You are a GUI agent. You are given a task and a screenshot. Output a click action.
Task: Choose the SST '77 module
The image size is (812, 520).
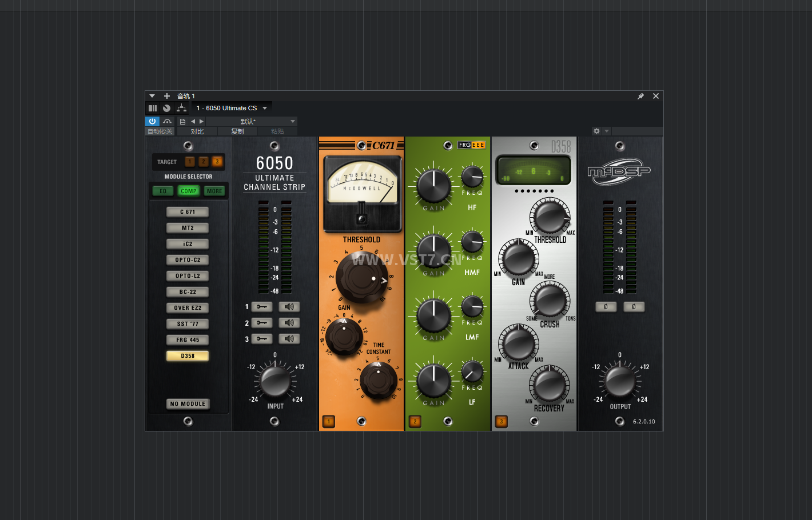[x=188, y=324]
